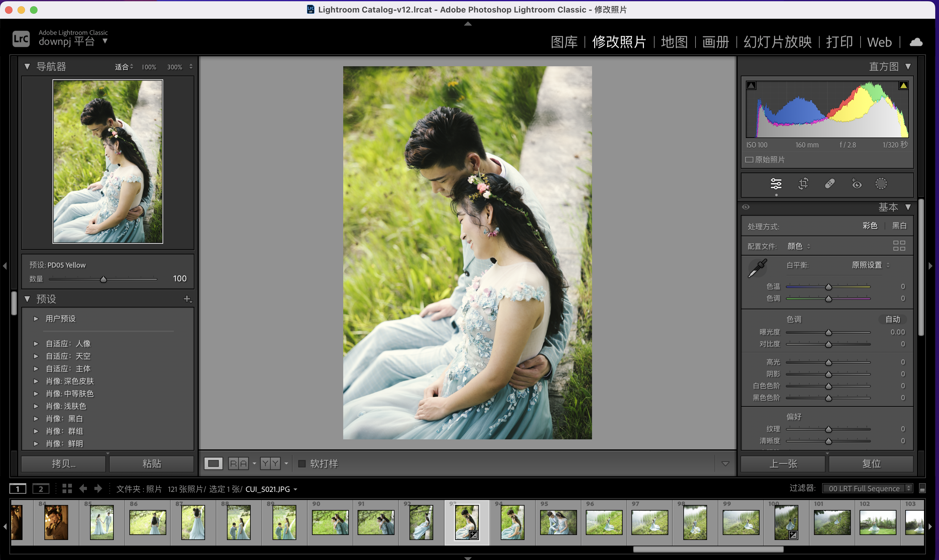Select the Healing brush tool icon
The width and height of the screenshot is (939, 560).
click(x=830, y=184)
